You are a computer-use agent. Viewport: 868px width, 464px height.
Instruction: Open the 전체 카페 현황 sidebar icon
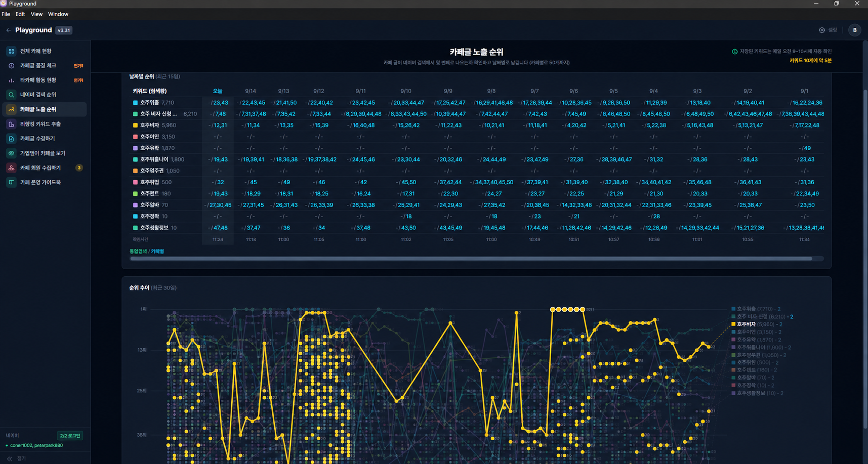(x=11, y=51)
